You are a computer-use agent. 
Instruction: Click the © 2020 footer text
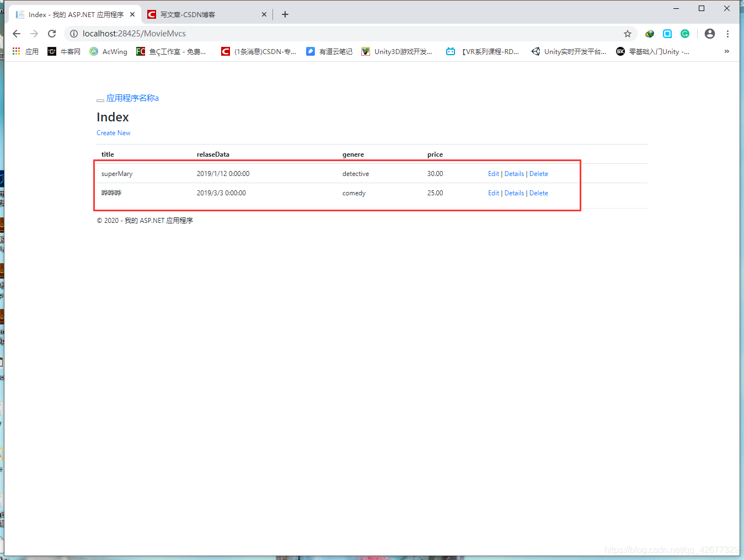point(144,221)
